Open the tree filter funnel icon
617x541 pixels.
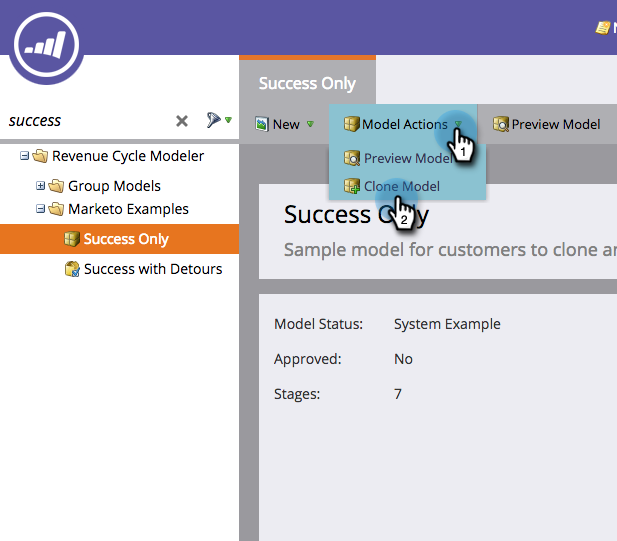(213, 120)
